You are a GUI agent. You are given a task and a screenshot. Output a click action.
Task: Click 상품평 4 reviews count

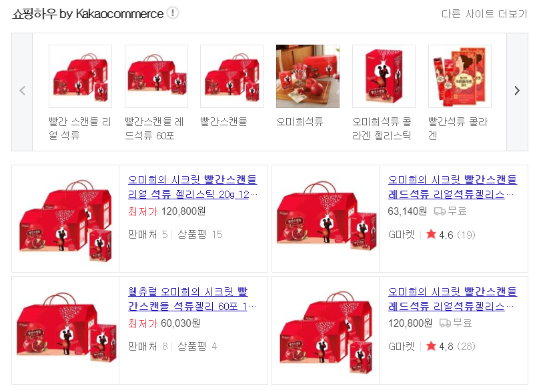(x=197, y=346)
